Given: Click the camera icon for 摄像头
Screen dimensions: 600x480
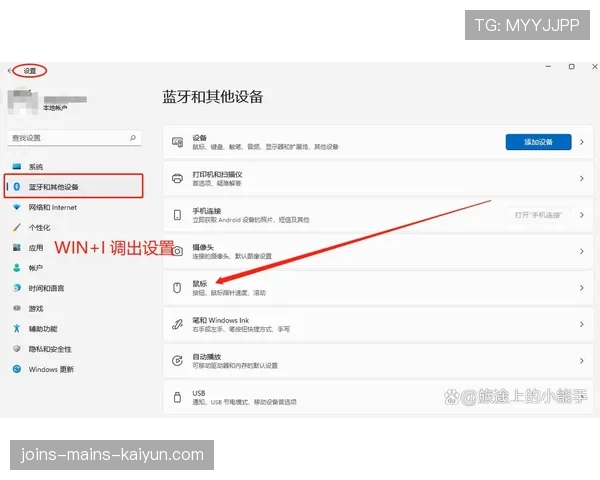Looking at the screenshot, I should click(x=177, y=251).
